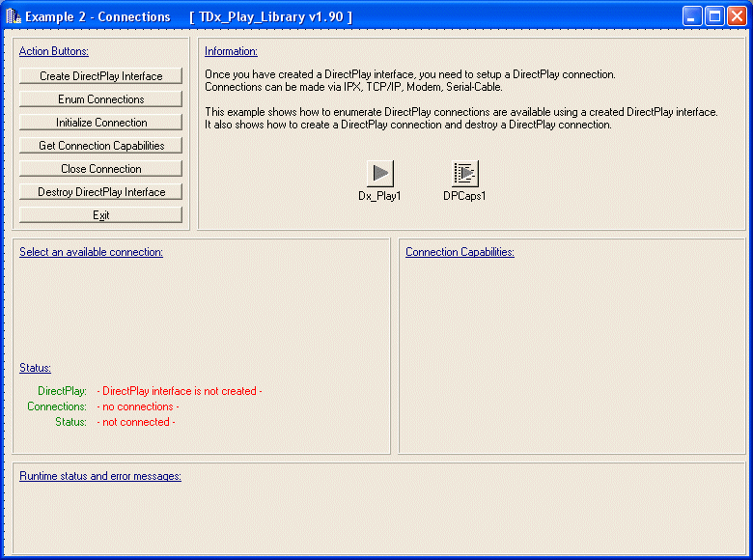
Task: Click the green 'DirectPlay:' label
Action: (x=62, y=391)
